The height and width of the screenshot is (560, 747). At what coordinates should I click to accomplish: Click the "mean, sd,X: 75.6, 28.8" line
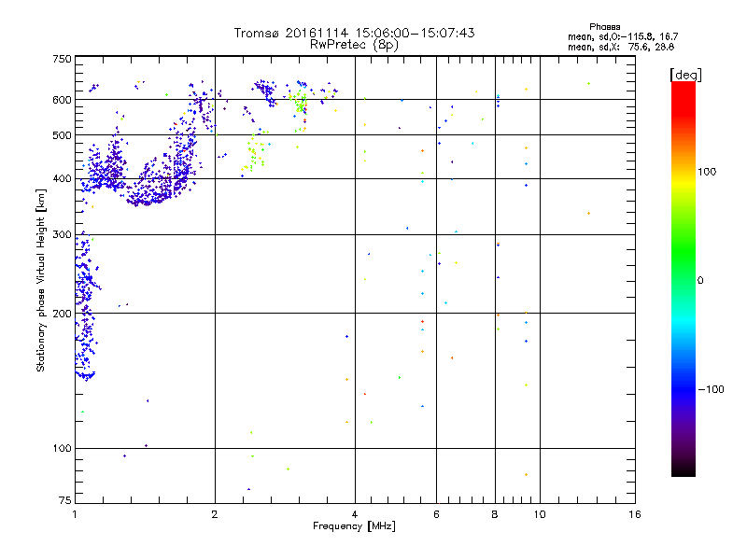[621, 47]
